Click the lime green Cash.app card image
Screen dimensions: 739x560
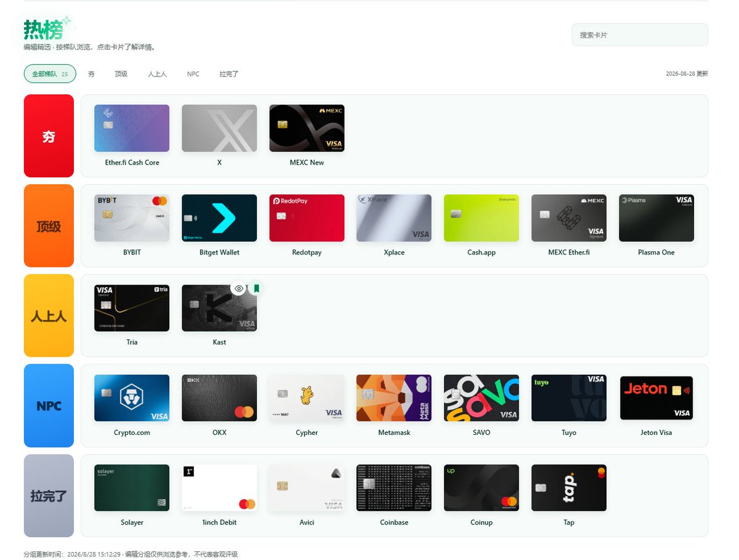coord(482,218)
